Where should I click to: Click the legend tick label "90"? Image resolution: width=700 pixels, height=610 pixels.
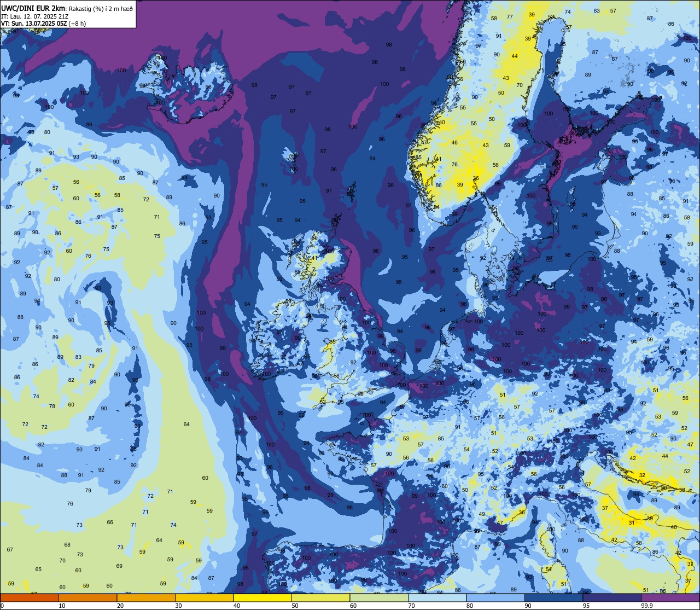[528, 606]
